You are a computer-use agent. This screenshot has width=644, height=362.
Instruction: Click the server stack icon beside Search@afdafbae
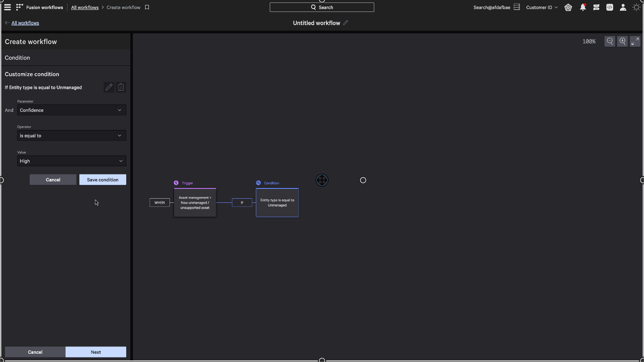pyautogui.click(x=517, y=7)
